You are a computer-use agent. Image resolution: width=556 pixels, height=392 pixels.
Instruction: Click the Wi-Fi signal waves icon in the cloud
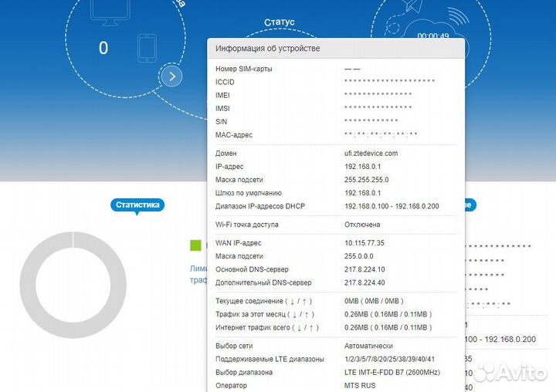pyautogui.click(x=458, y=17)
